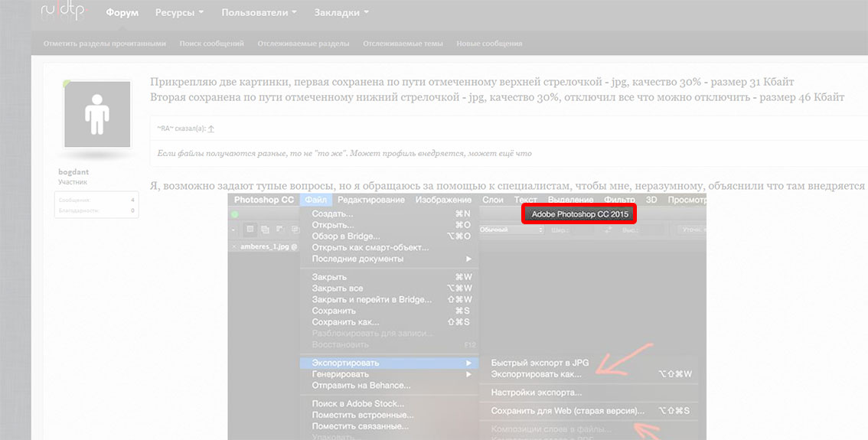Viewport: 868px width, 440px height.
Task: Open the Редактирование menu
Action: pos(371,200)
